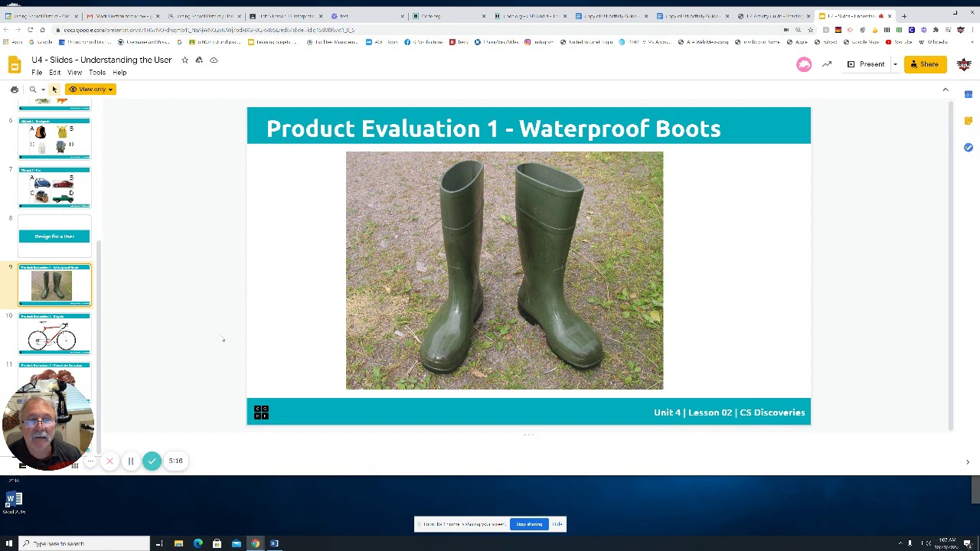Open the zoom tool dropdown arrow

click(43, 90)
